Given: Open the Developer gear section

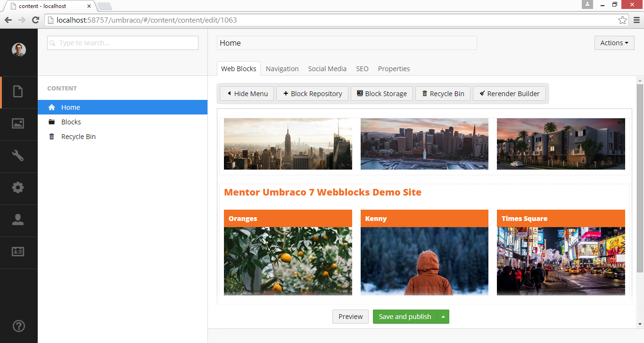Looking at the screenshot, I should click(18, 188).
